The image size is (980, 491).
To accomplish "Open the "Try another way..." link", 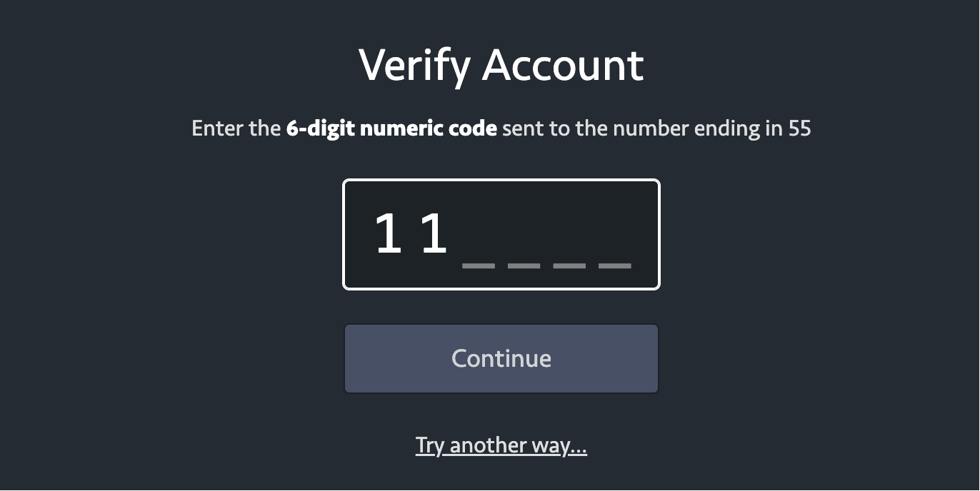I will point(501,445).
